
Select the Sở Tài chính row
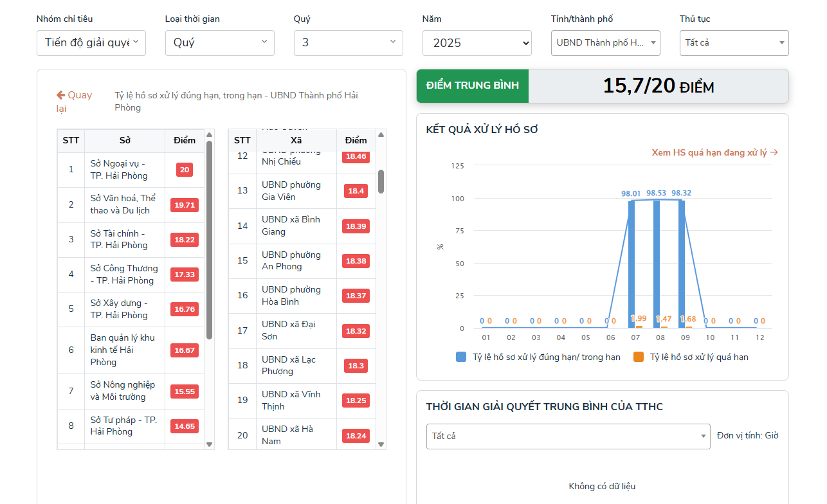coord(131,240)
